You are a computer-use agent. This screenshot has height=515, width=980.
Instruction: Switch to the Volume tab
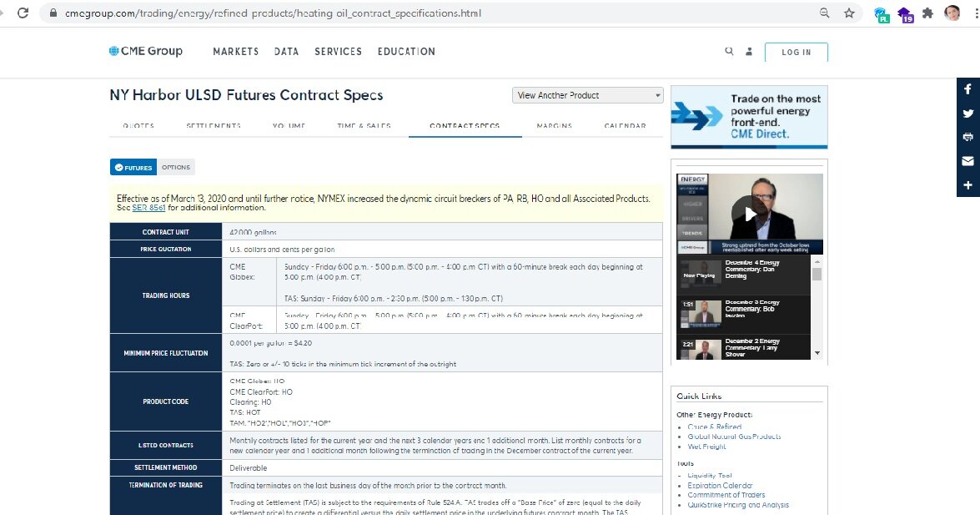tap(289, 126)
